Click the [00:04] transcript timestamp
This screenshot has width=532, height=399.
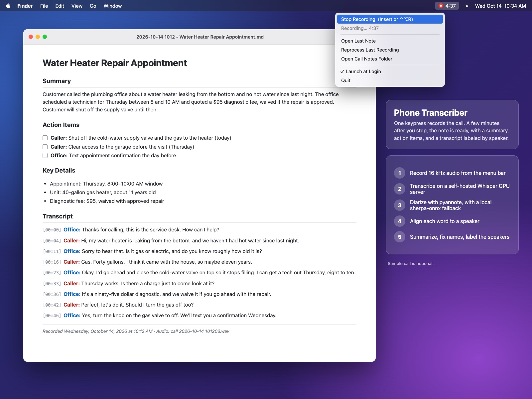click(52, 241)
